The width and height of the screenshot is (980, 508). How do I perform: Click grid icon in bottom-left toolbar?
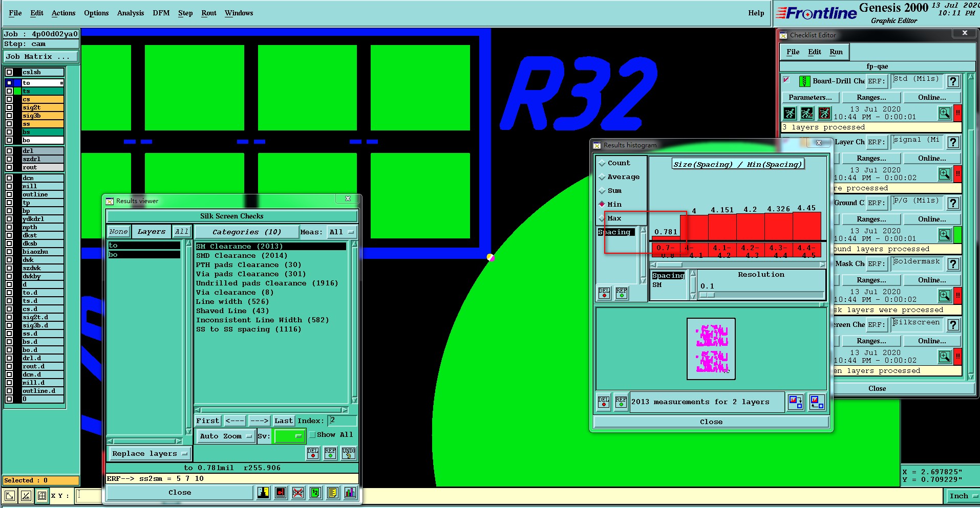pyautogui.click(x=42, y=495)
